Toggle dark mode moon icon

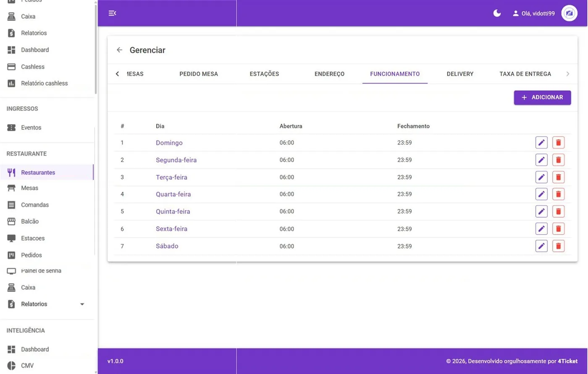tap(497, 13)
